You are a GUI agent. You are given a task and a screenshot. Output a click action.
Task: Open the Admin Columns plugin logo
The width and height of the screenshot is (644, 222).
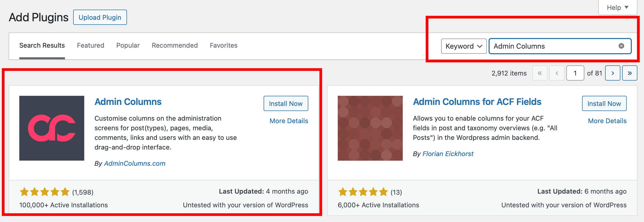(52, 128)
